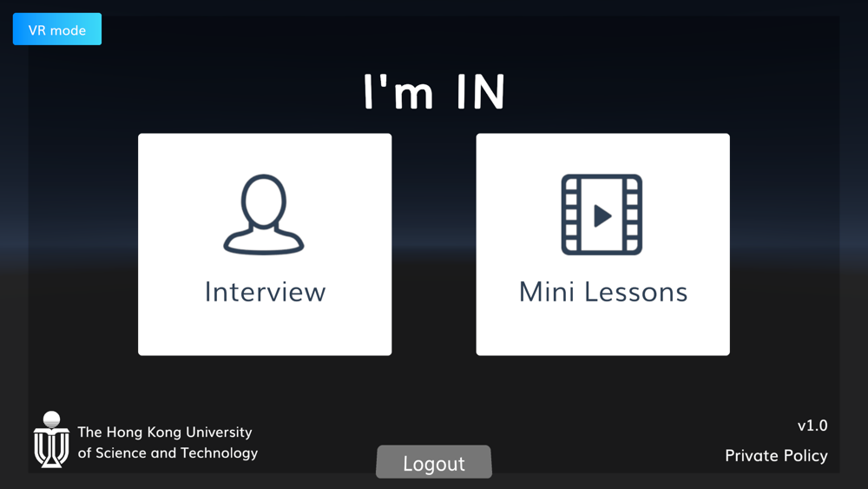Select the Mini Lessons text label
Image resolution: width=868 pixels, height=489 pixels.
click(x=603, y=292)
